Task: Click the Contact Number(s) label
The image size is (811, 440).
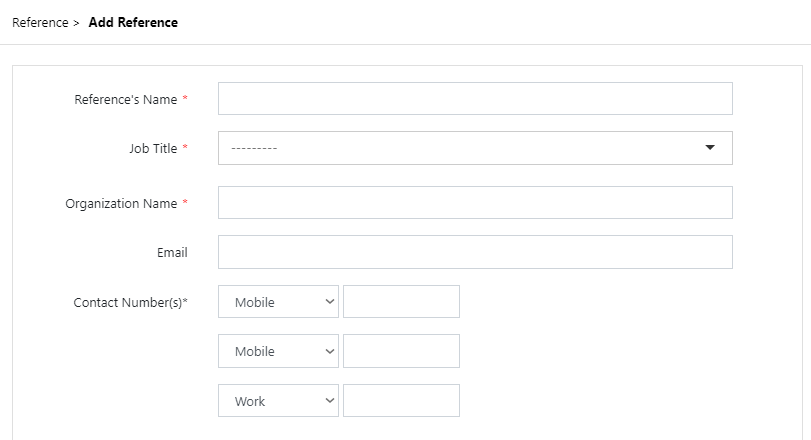Action: point(130,303)
